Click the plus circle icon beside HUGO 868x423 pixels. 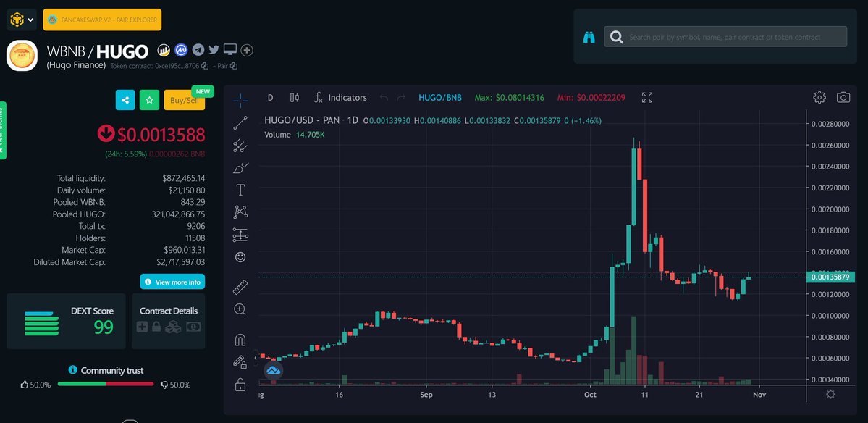click(x=247, y=51)
